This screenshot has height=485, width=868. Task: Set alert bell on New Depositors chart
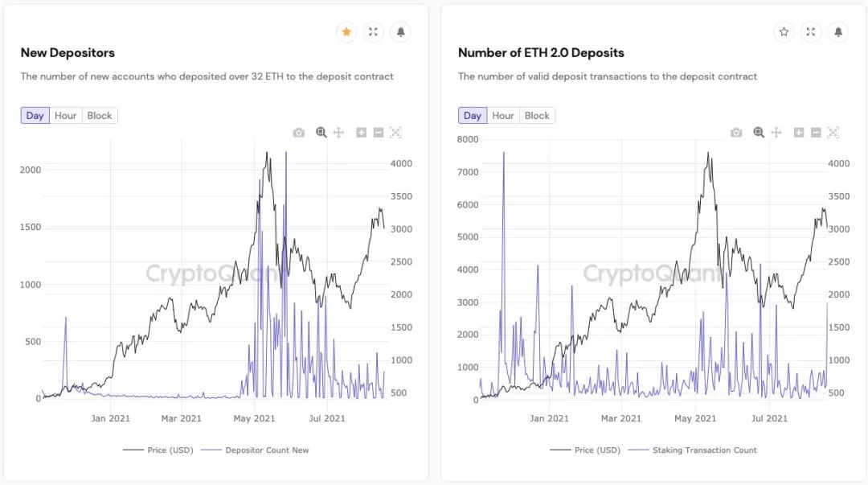point(401,31)
